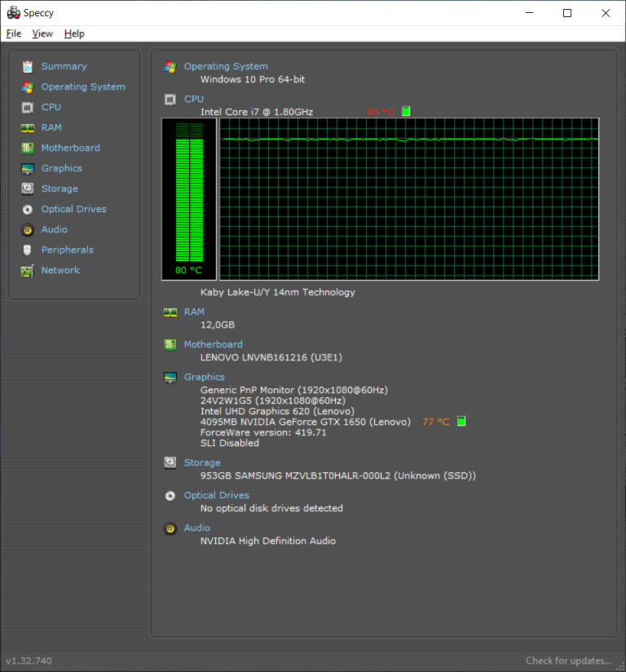Click the Optical Drives disc icon in sidebar
The image size is (626, 672).
click(28, 210)
